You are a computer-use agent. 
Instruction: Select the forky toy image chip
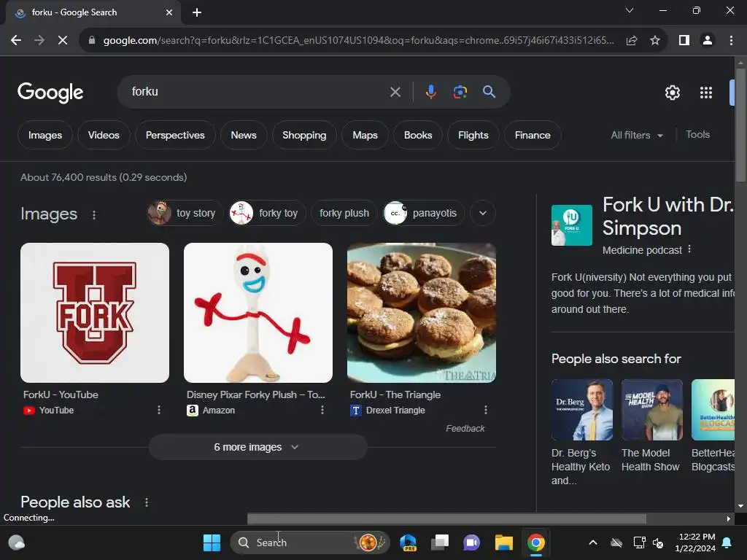[267, 213]
